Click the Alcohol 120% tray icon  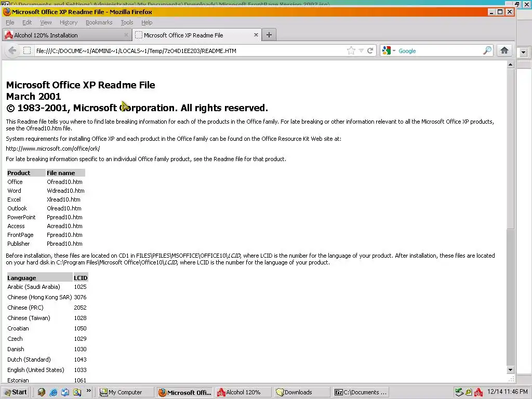(478, 392)
